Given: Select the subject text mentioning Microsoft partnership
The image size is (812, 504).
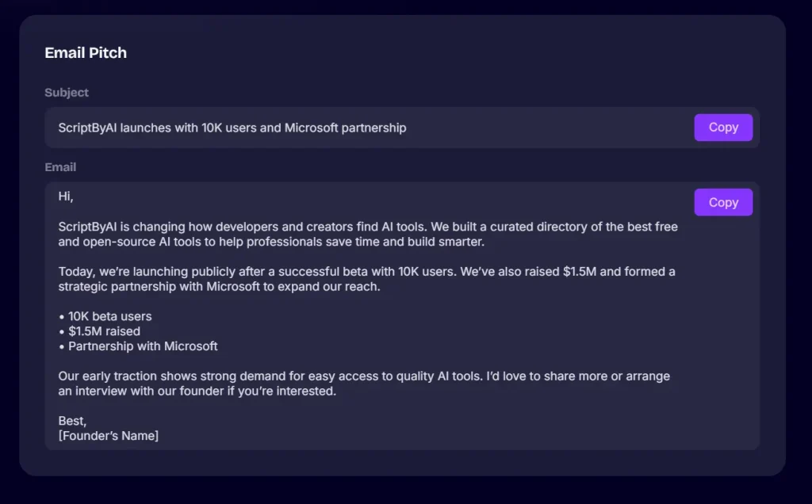Looking at the screenshot, I should click(232, 128).
